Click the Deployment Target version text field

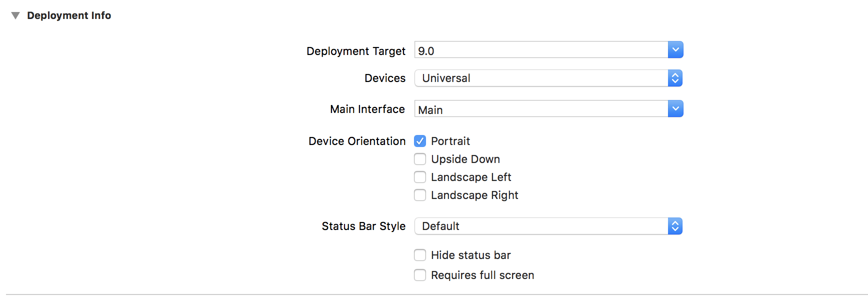(x=541, y=50)
